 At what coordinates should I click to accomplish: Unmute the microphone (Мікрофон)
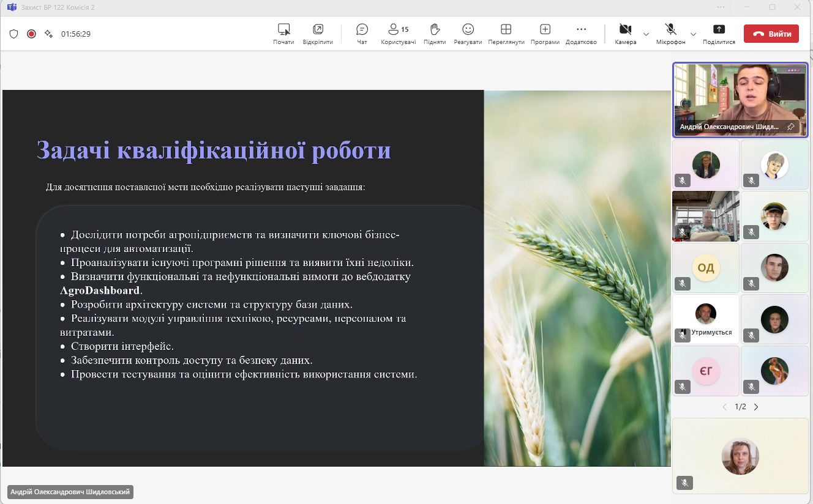pos(670,34)
